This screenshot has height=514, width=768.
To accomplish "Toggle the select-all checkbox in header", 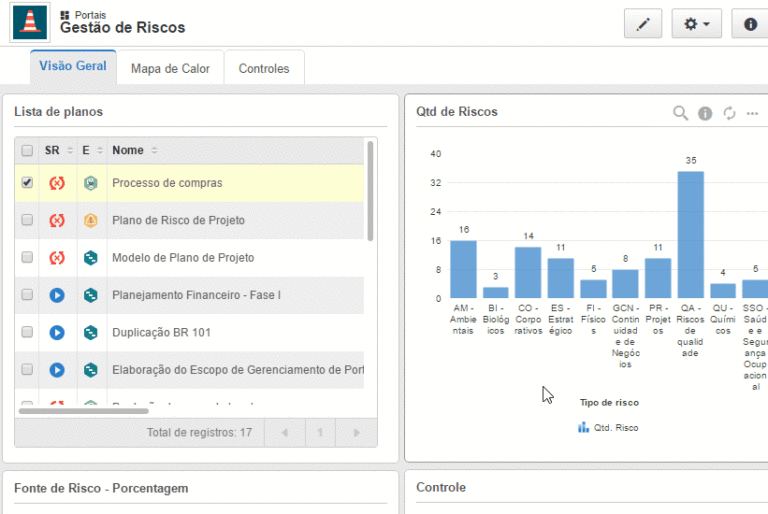I will (x=27, y=151).
